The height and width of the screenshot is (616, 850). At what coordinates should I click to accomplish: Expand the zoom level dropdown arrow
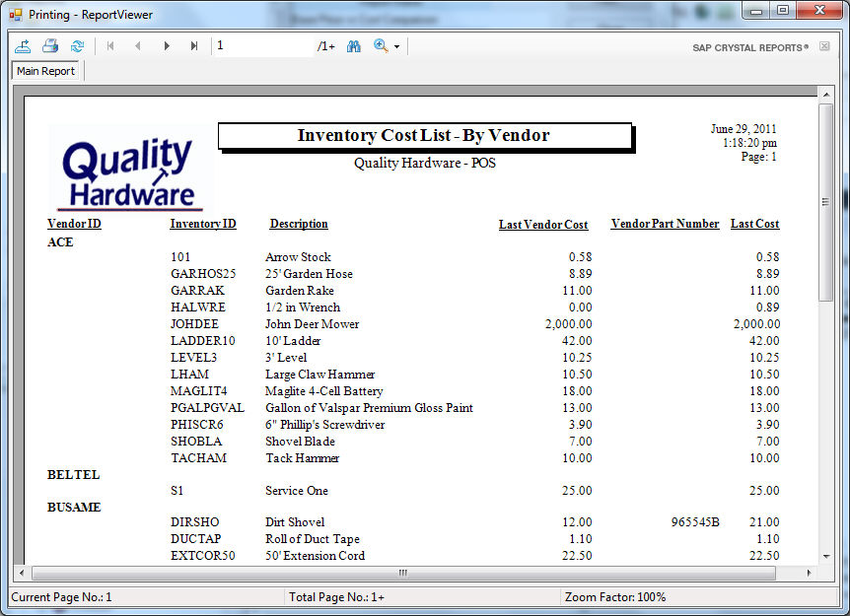tap(397, 46)
